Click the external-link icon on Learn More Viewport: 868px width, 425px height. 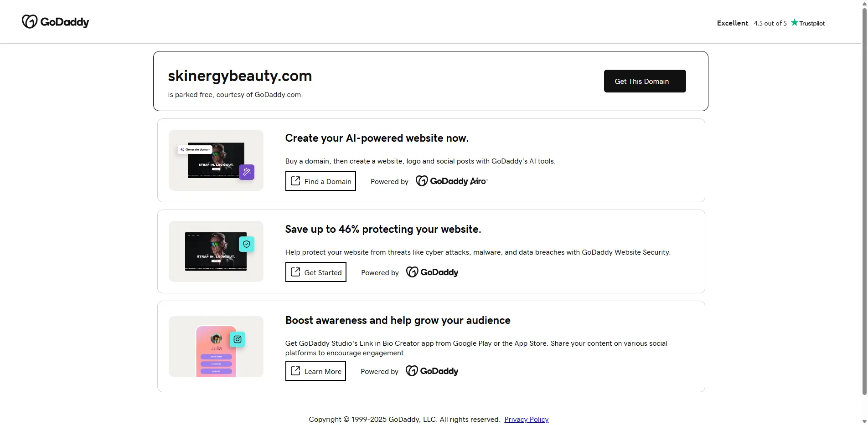tap(295, 371)
